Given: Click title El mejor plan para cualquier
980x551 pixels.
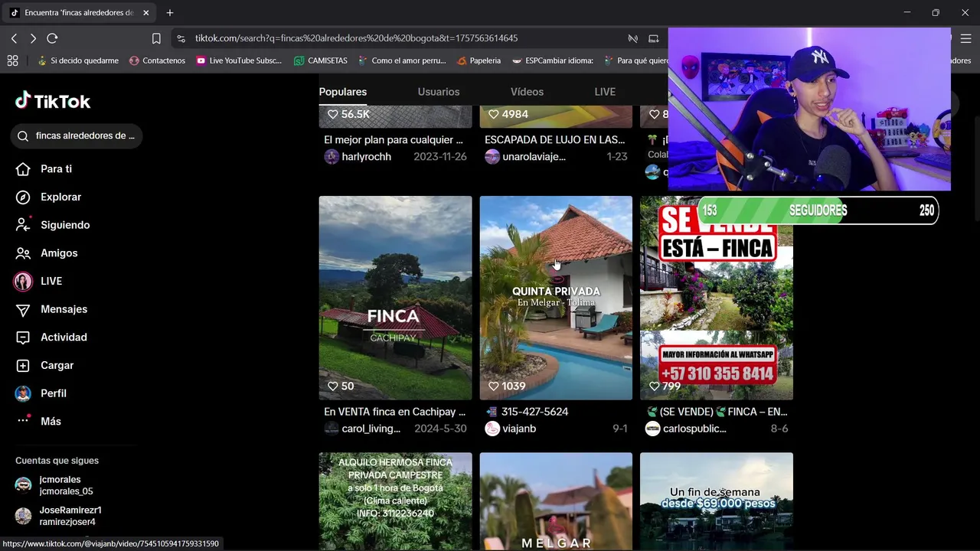Looking at the screenshot, I should 394,140.
